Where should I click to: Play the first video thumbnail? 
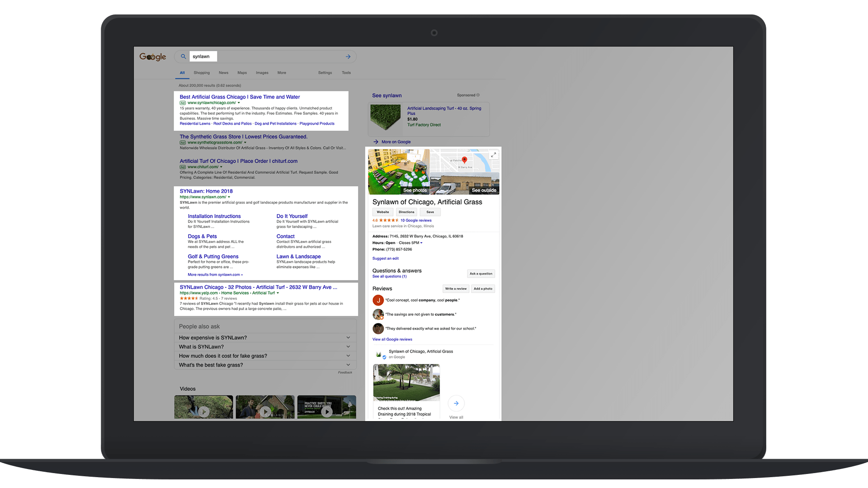point(204,411)
